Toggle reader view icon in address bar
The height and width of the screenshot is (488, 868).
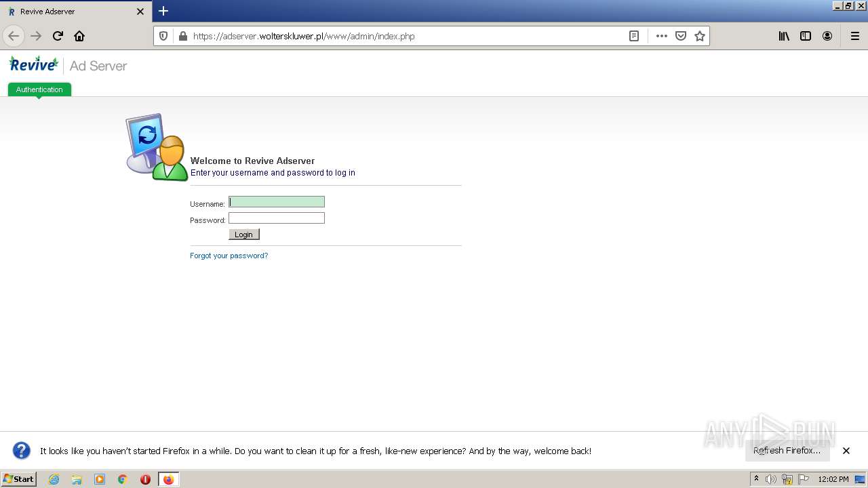(634, 36)
